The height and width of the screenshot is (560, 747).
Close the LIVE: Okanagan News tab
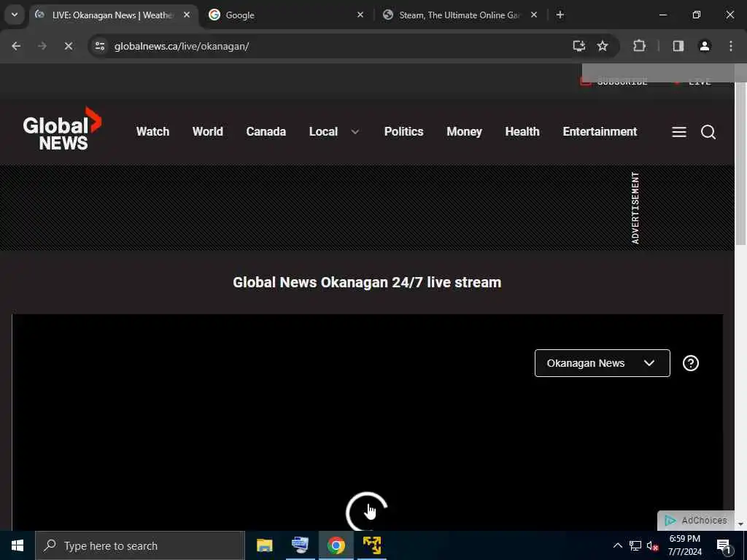[187, 15]
